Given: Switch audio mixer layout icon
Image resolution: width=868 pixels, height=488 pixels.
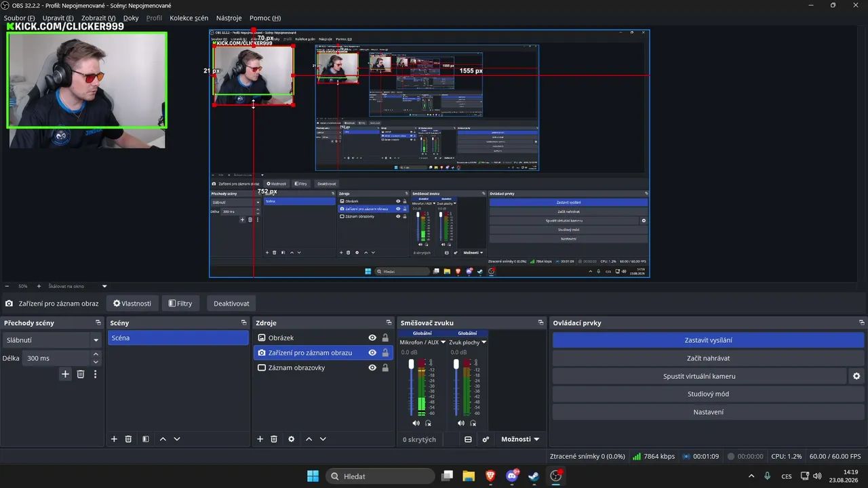Looking at the screenshot, I should 468,439.
